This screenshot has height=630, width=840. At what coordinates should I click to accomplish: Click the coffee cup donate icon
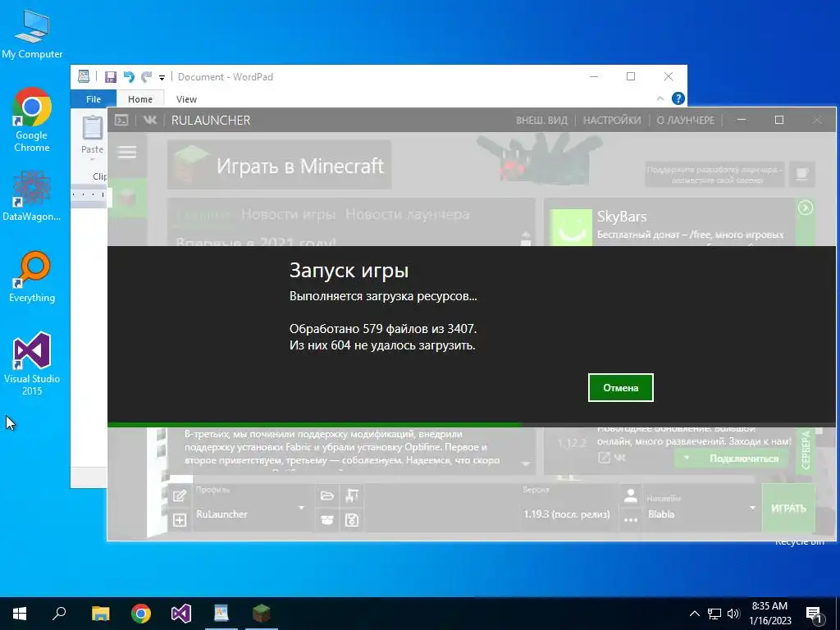coord(802,174)
